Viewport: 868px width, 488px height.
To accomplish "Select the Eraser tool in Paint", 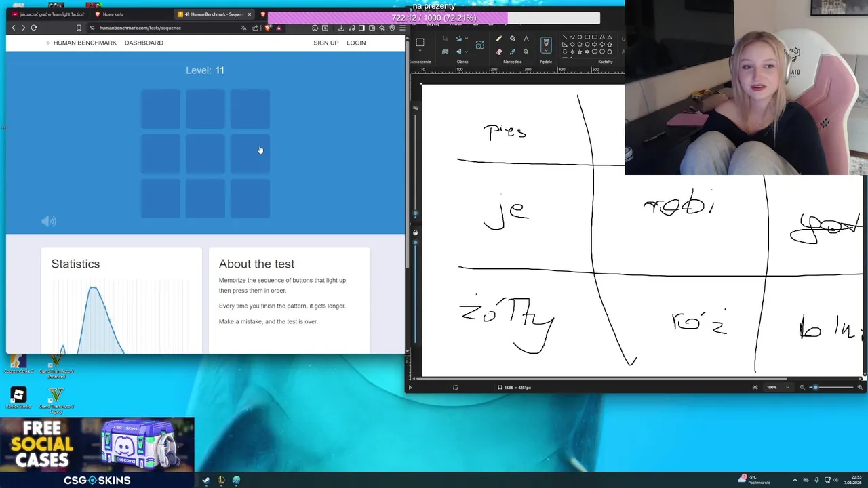I will coord(499,52).
